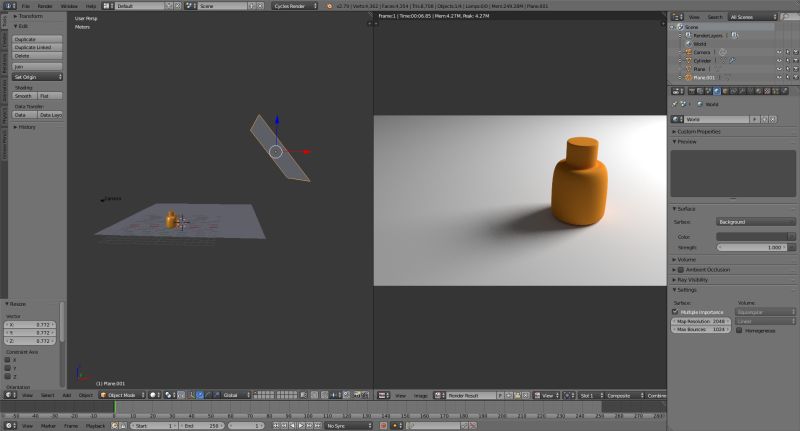
Task: Open the Help menu
Action: 91,6
